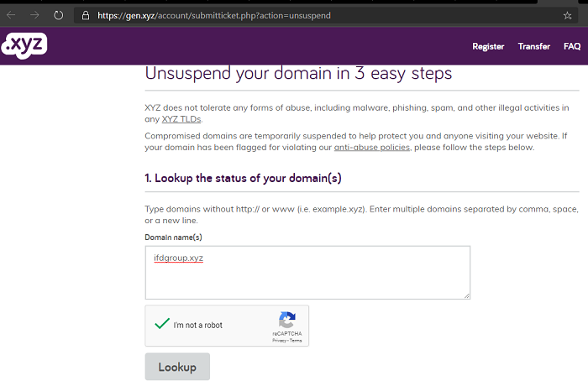Bookmark this page with the star icon
588x381 pixels.
(567, 15)
